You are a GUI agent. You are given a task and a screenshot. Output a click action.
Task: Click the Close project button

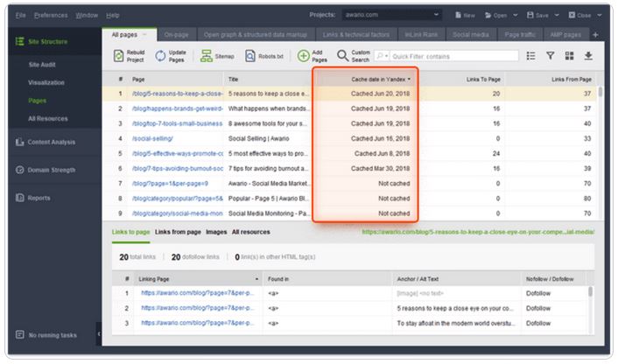tap(579, 15)
